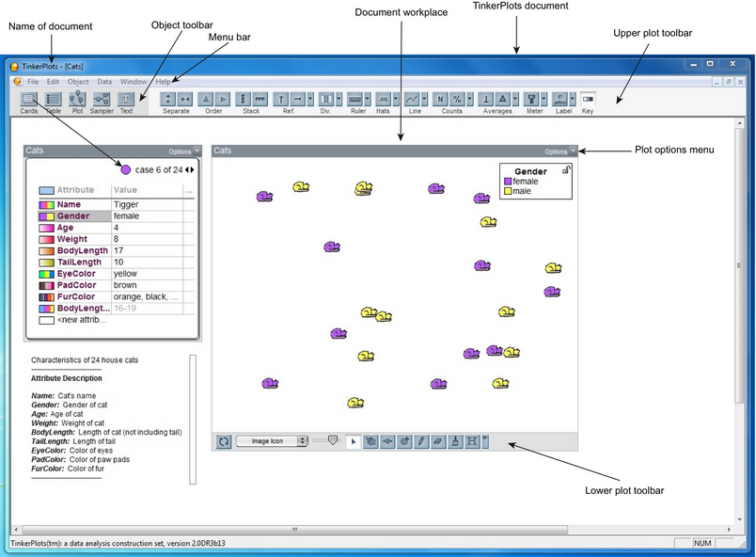The height and width of the screenshot is (557, 756).
Task: Click the main vertical scrollbar
Action: pyautogui.click(x=740, y=265)
